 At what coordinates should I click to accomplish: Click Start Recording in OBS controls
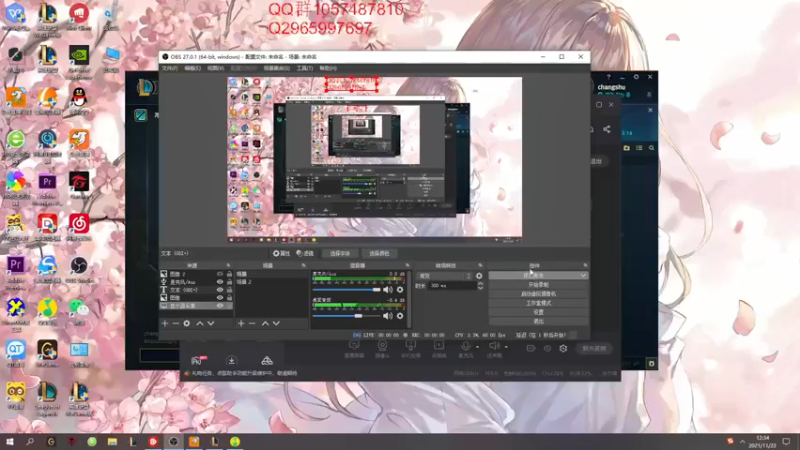[x=538, y=285]
